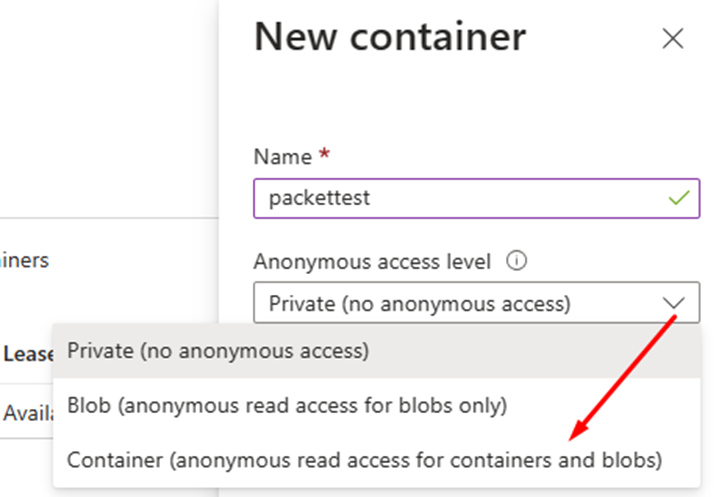Click the Containers text on left pane

tap(24, 260)
